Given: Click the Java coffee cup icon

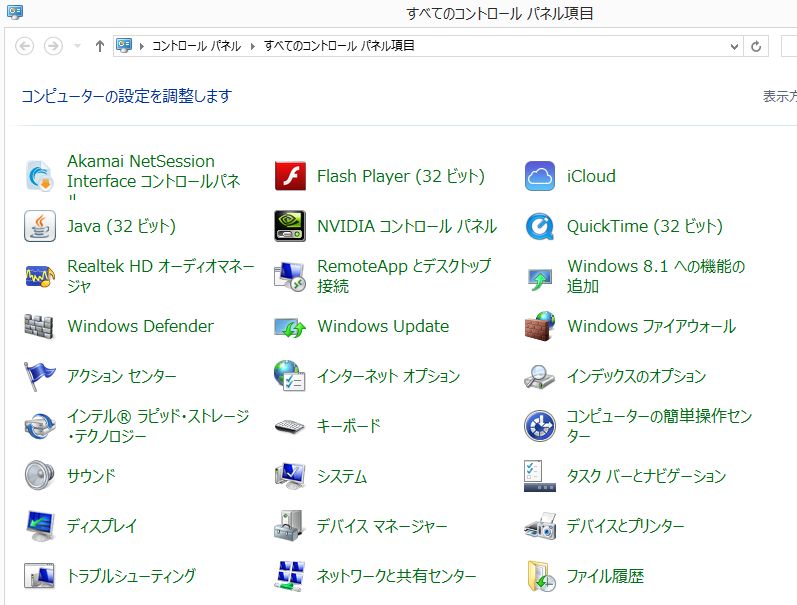Looking at the screenshot, I should [x=40, y=226].
